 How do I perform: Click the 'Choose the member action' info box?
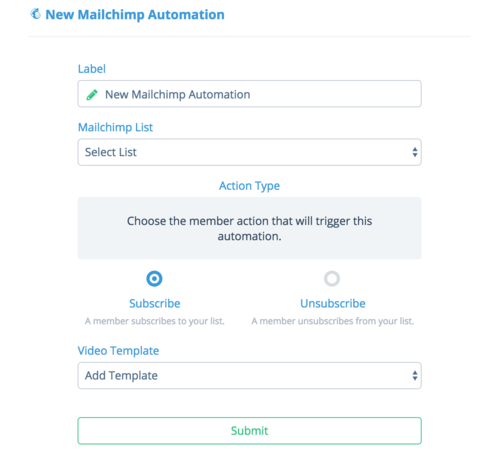[249, 228]
